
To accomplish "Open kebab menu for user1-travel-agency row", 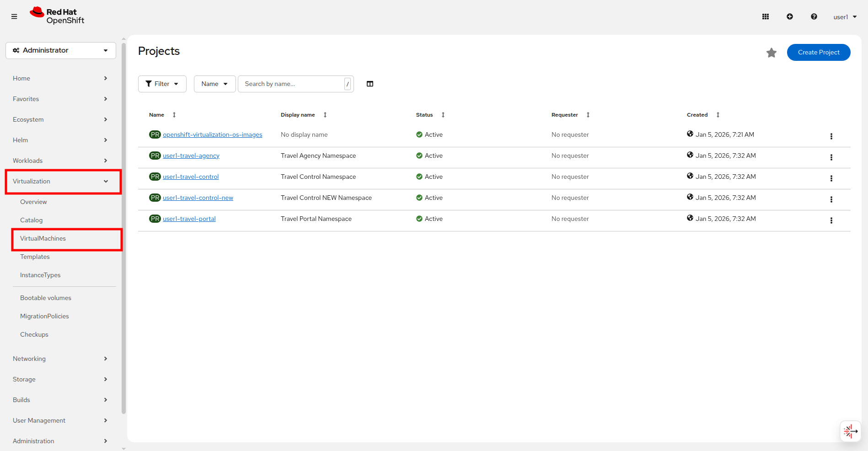I will [x=831, y=157].
